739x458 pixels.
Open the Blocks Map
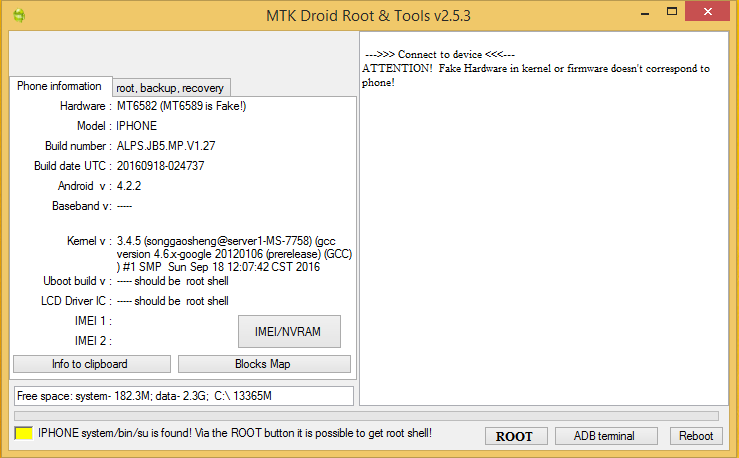coord(263,364)
